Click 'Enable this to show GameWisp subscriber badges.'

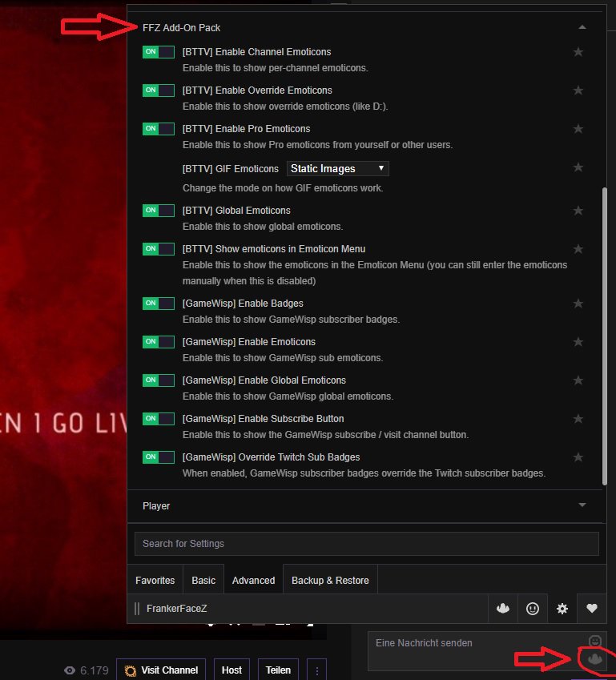(291, 320)
